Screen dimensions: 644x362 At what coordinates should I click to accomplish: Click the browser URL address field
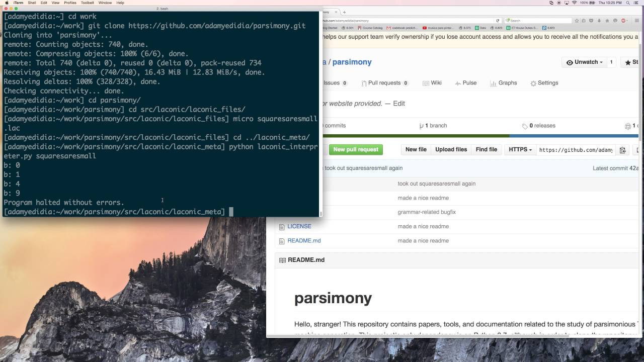tap(408, 21)
